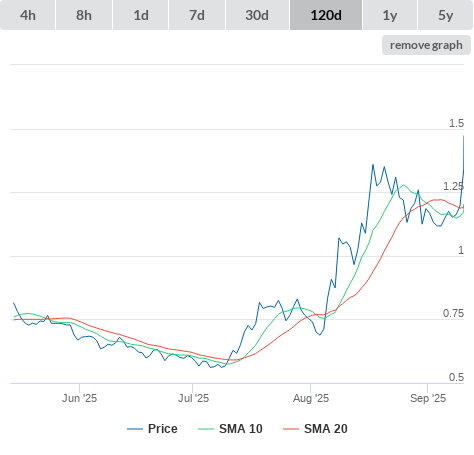The height and width of the screenshot is (455, 474).
Task: Click the Jul '25 axis label
Action: (x=193, y=398)
